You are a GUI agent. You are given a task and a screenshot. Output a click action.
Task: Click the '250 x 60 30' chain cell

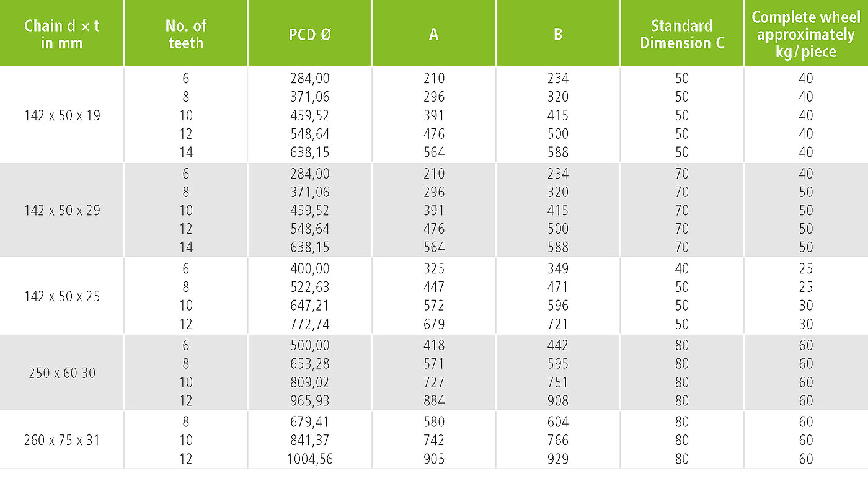62,373
